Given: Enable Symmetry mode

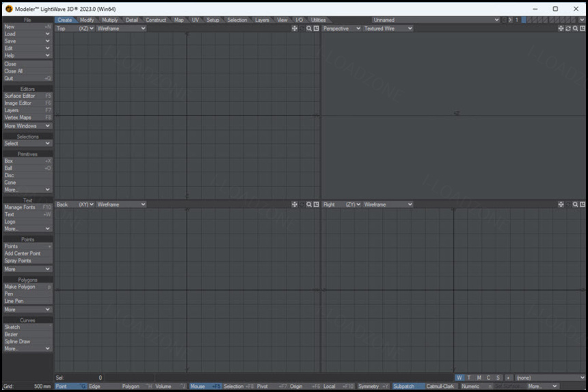Looking at the screenshot, I should point(373,387).
